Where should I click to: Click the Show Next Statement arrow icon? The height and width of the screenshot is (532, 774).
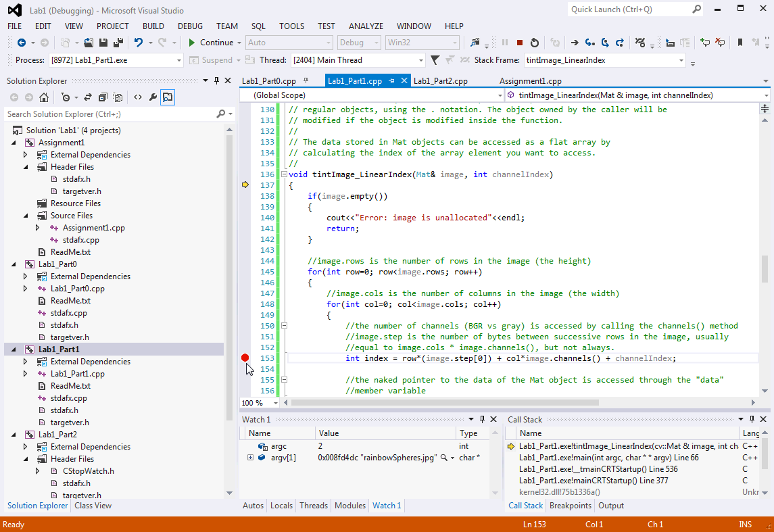point(575,42)
